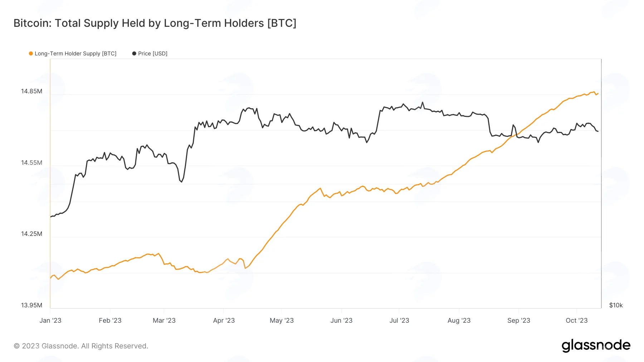Click the orange legend dot for supply
Image resolution: width=644 pixels, height=362 pixels.
tap(31, 54)
